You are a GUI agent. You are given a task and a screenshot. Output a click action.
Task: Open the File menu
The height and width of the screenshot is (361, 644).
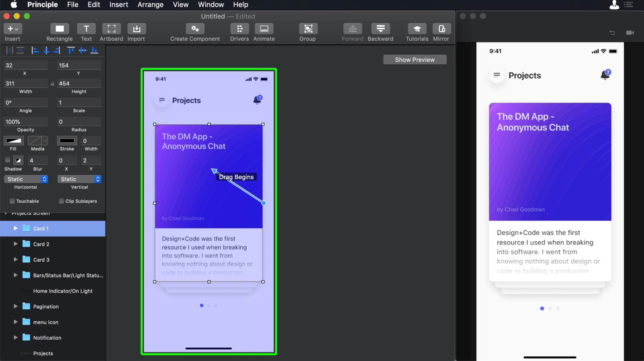coord(72,5)
